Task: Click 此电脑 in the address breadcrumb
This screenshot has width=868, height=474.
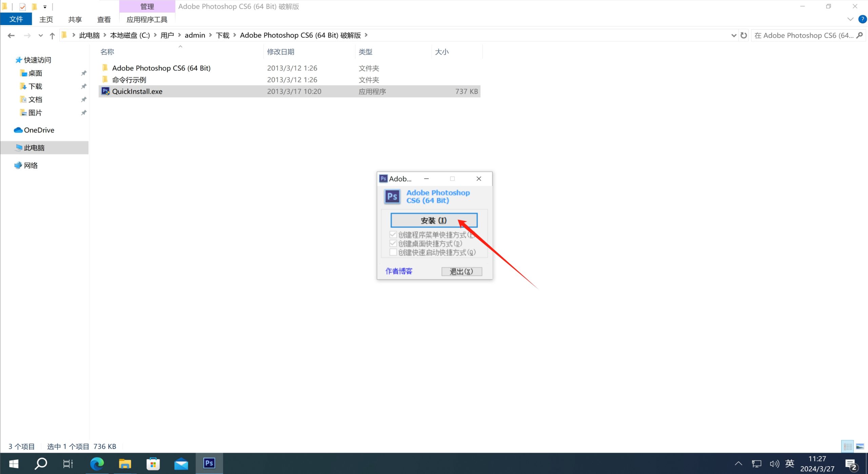Action: tap(89, 35)
